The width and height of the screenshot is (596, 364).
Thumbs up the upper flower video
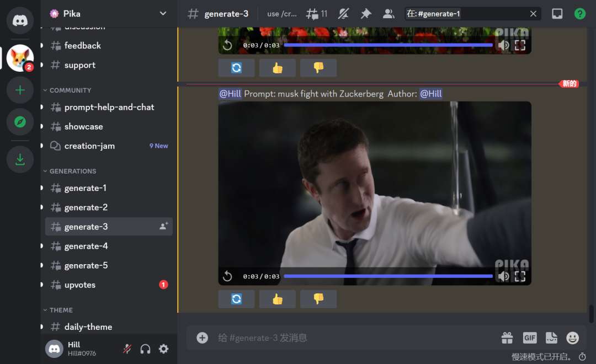[278, 68]
